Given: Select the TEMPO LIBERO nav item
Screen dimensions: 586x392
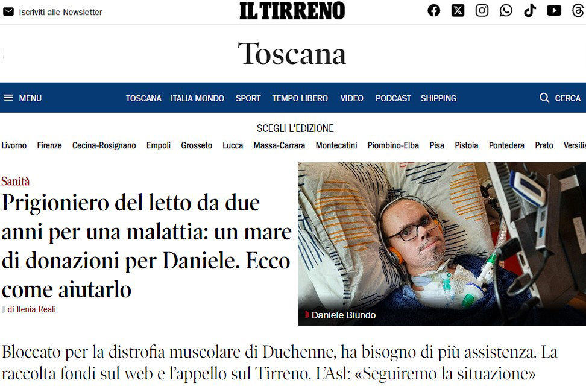Looking at the screenshot, I should [x=300, y=98].
